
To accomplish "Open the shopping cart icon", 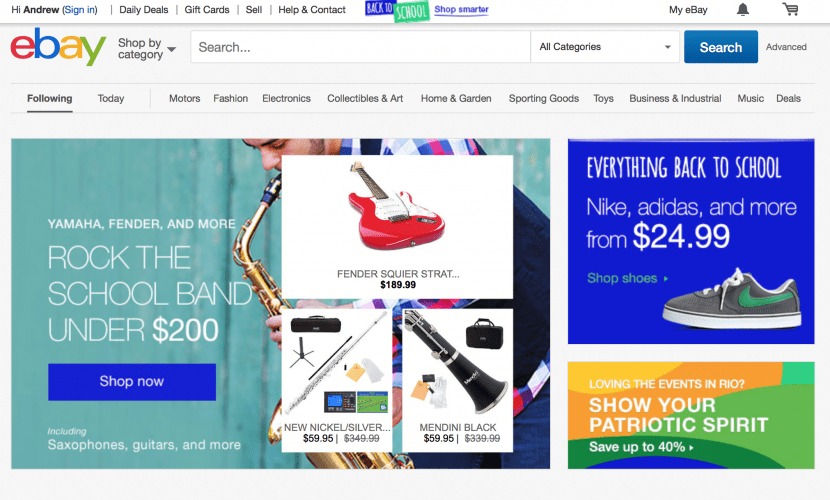I will (x=790, y=9).
